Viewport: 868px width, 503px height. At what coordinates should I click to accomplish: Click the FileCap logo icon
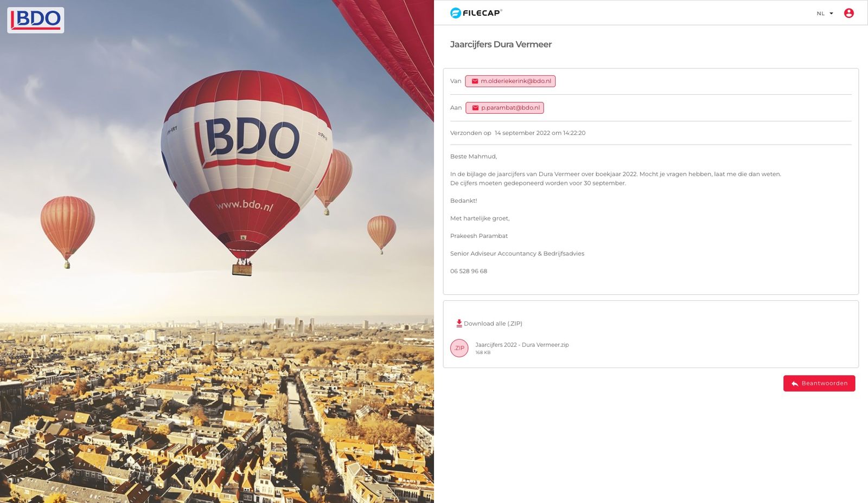click(456, 13)
